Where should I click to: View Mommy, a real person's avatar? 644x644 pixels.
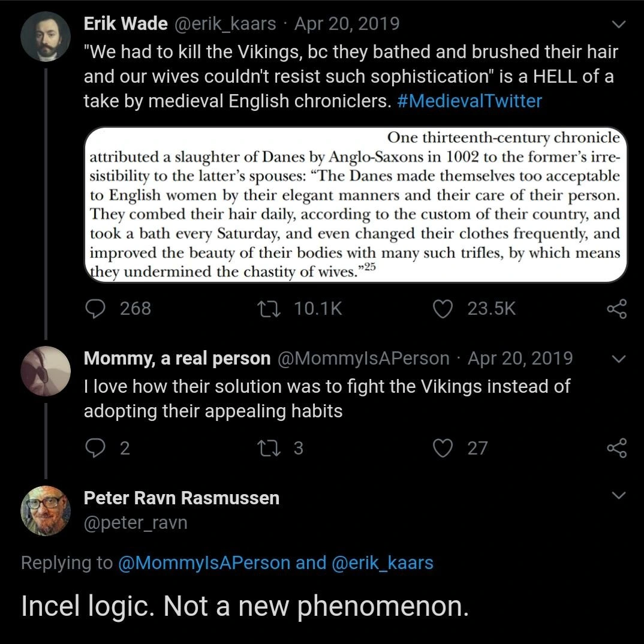click(46, 371)
